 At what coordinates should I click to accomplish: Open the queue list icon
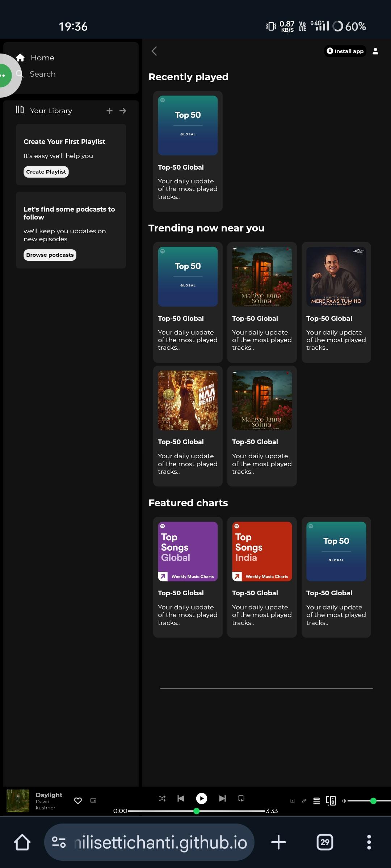click(x=316, y=801)
